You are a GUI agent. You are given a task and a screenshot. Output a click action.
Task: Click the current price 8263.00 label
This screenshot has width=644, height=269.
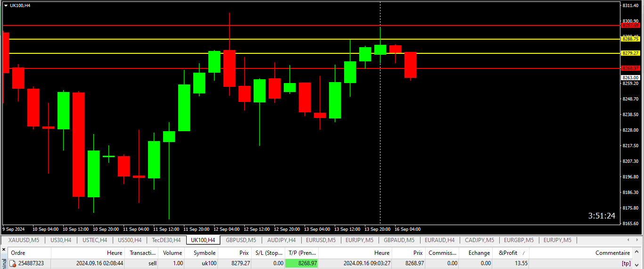pos(630,77)
